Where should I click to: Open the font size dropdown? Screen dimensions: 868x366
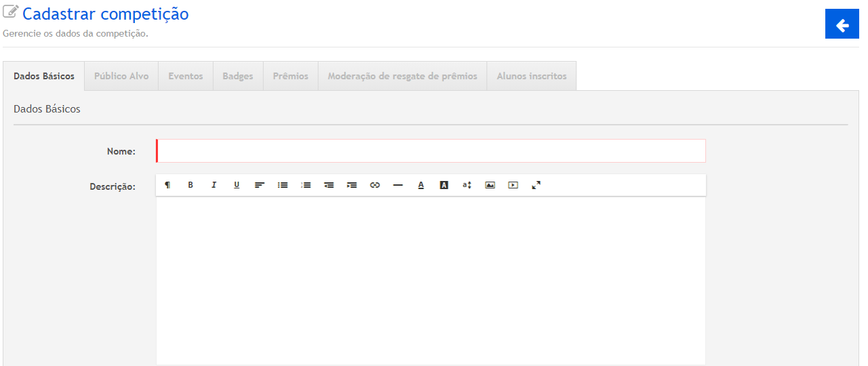coord(467,185)
